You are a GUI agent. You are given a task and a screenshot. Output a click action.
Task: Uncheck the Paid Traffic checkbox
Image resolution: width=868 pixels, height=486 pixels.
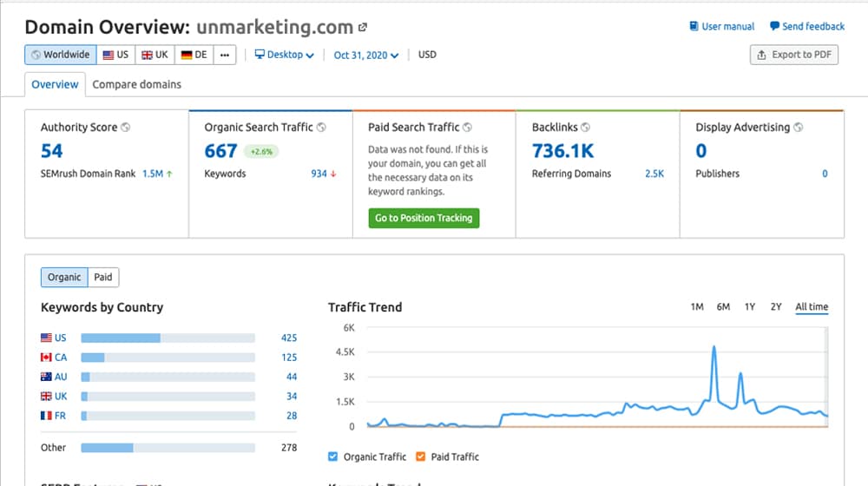(422, 456)
